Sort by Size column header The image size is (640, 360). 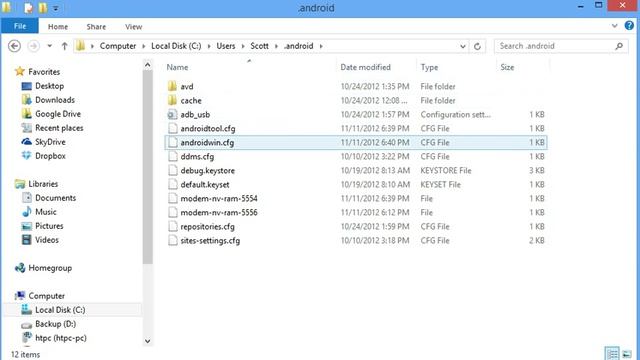[x=507, y=67]
